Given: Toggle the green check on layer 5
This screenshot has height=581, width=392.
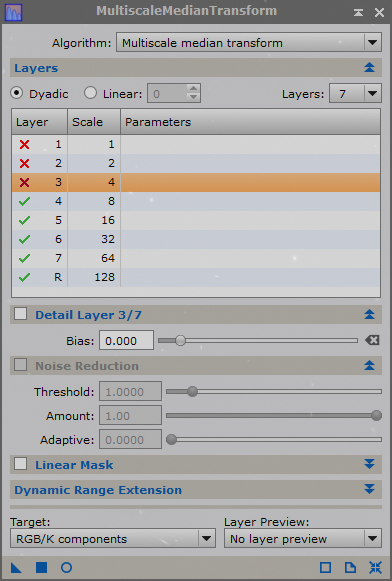Looking at the screenshot, I should [x=24, y=220].
